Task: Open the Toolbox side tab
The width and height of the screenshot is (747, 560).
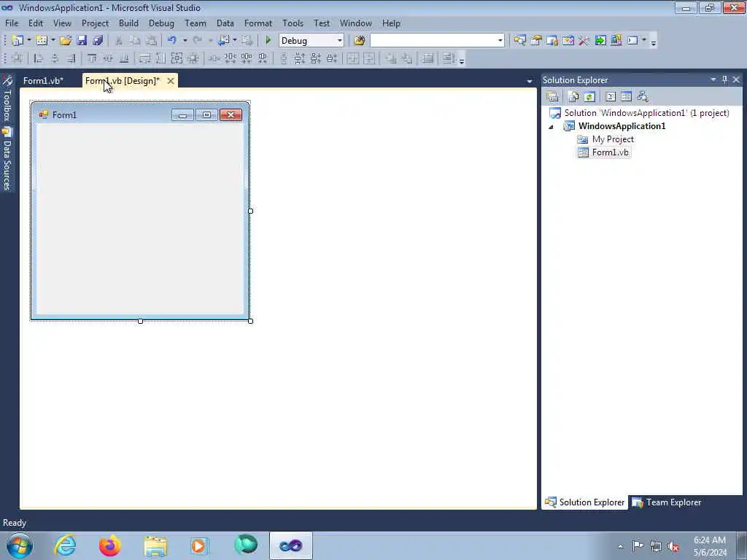Action: (7, 99)
